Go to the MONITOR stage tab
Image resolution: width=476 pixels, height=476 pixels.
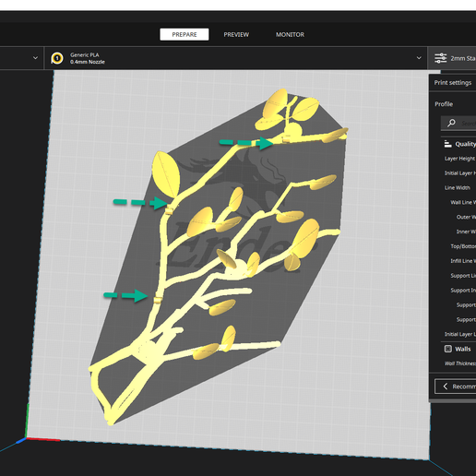tap(290, 34)
